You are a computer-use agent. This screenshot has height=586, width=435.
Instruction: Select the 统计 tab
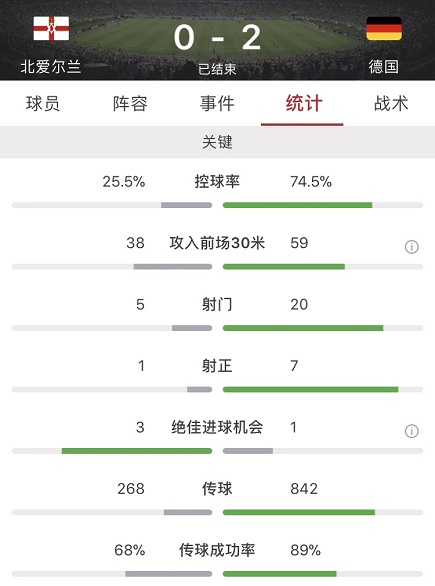(x=303, y=104)
